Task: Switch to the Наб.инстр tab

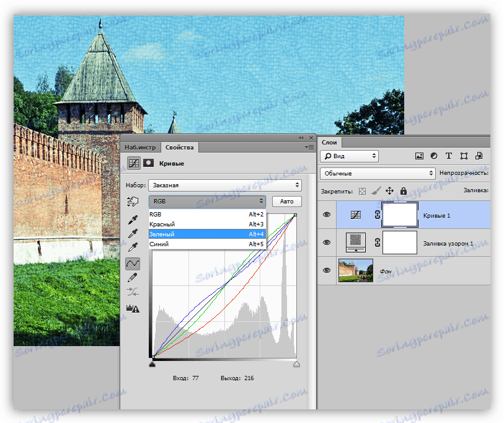Action: [140, 148]
